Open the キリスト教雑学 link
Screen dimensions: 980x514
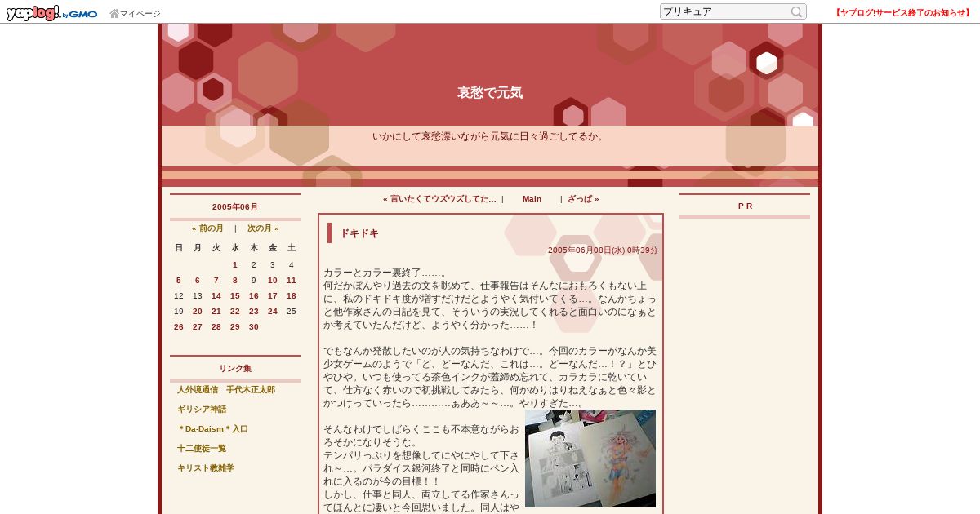click(x=206, y=468)
